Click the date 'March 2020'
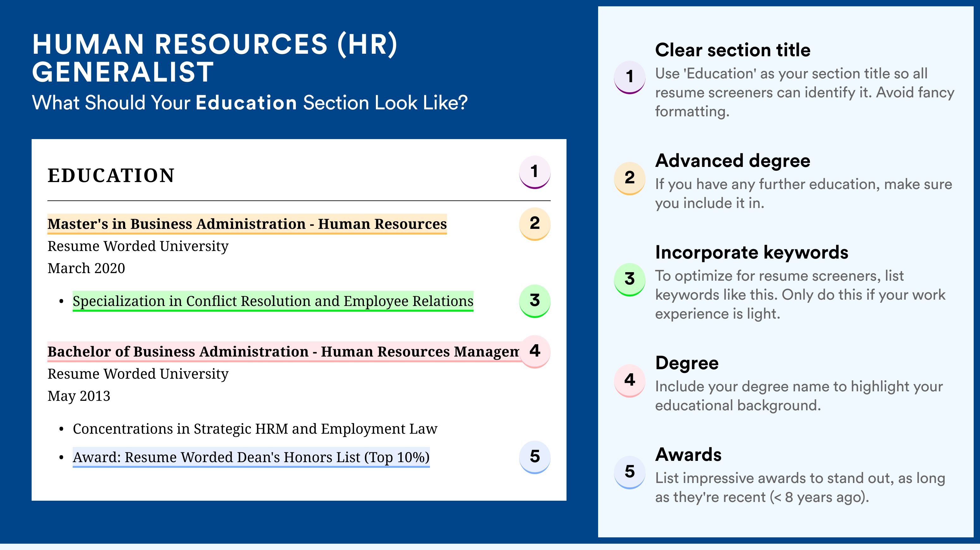Viewport: 980px width, 550px height. click(x=86, y=268)
